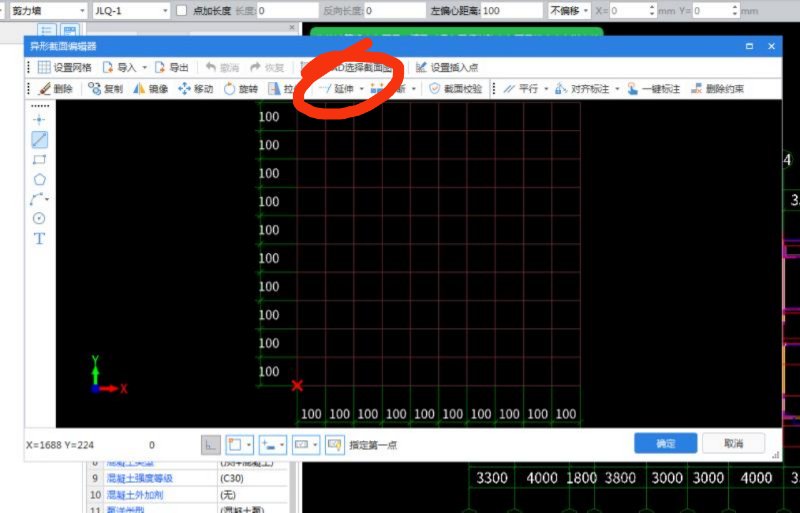The width and height of the screenshot is (800, 513).
Task: Click the 反向长度 reverse length field
Action: pyautogui.click(x=395, y=10)
